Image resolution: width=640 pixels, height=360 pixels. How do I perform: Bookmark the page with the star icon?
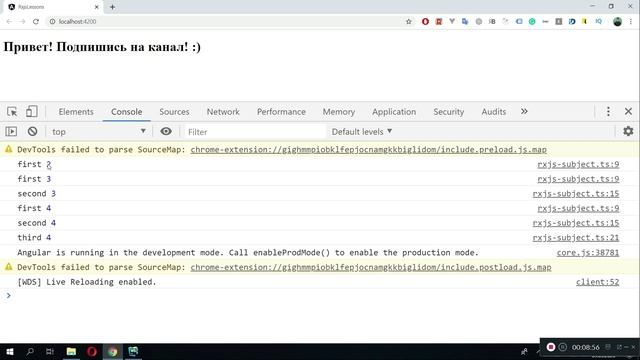click(409, 22)
